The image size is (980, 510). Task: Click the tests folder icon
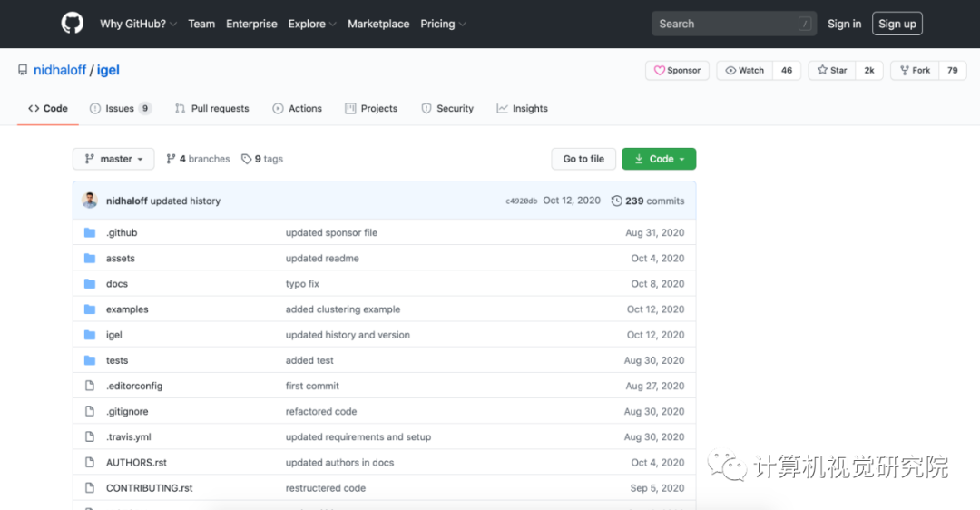90,360
